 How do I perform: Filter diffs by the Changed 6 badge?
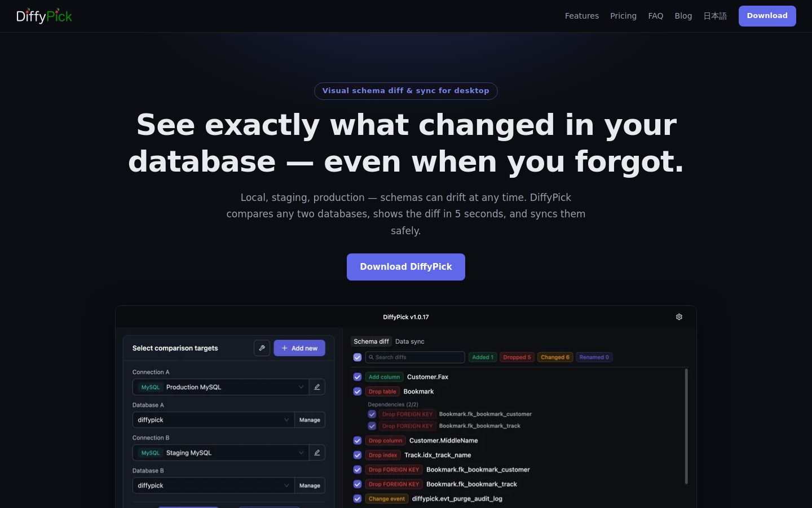[555, 357]
